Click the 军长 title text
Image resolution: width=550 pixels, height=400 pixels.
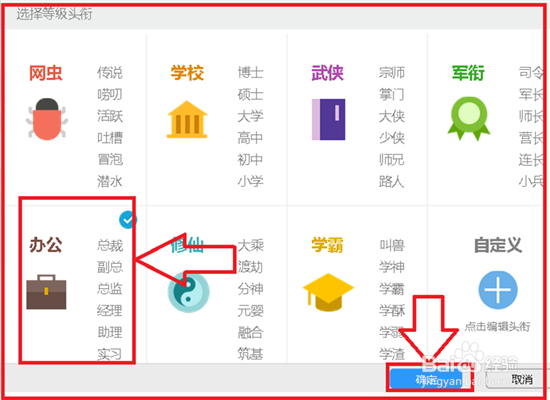pyautogui.click(x=531, y=94)
